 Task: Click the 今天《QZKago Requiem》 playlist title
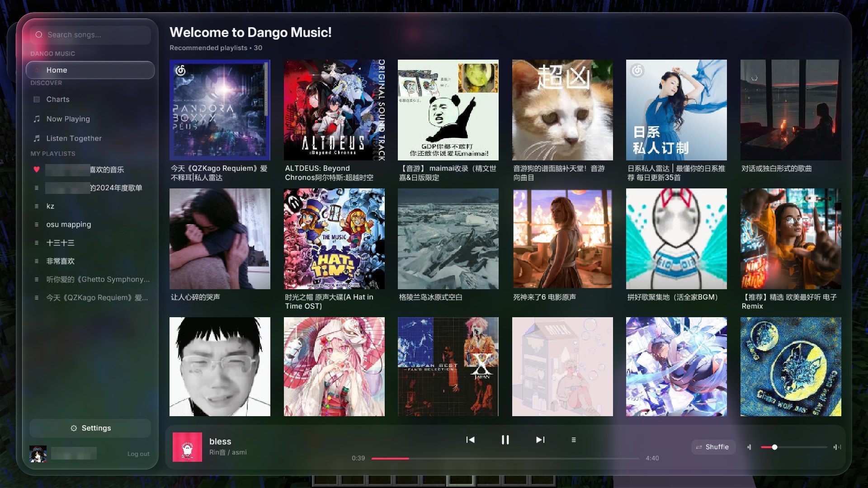pos(219,173)
